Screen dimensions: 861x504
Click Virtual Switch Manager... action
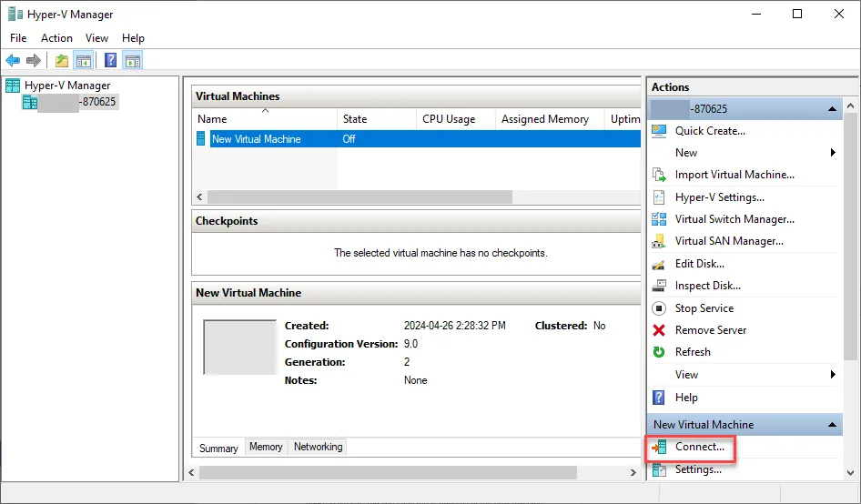click(734, 219)
